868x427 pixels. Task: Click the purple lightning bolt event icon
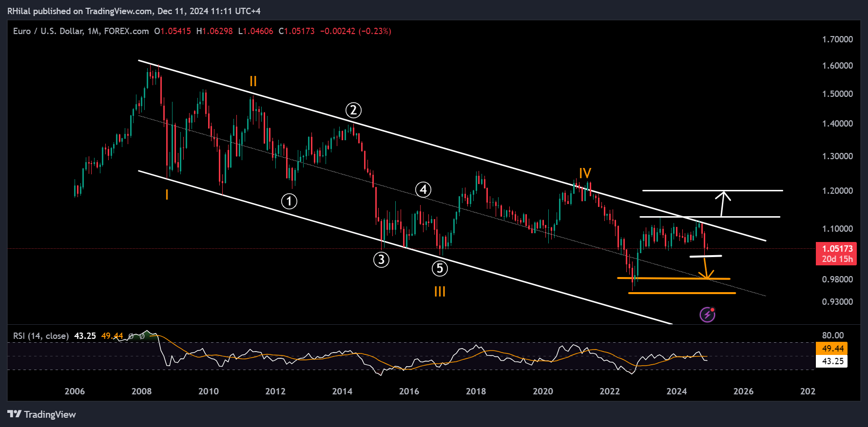(707, 315)
